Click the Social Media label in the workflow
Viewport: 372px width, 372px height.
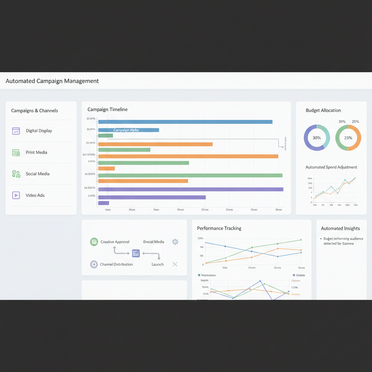click(x=153, y=242)
